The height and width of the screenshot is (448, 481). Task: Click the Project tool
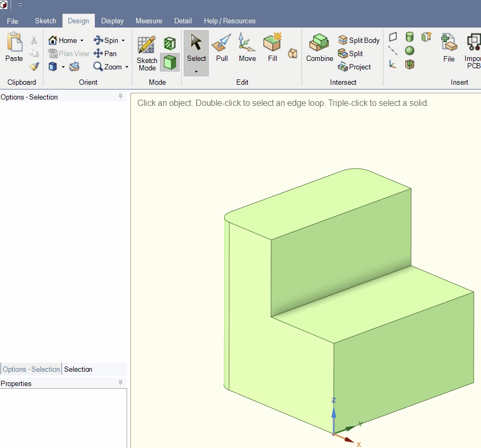point(354,67)
